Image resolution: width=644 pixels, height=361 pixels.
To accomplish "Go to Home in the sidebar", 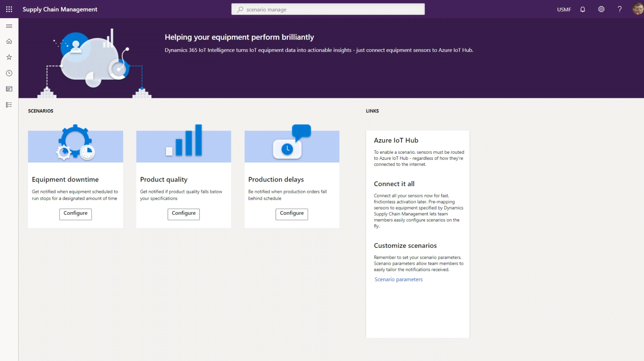I will (9, 41).
